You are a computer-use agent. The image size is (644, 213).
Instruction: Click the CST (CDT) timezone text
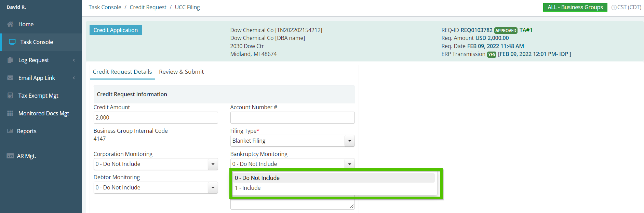629,7
